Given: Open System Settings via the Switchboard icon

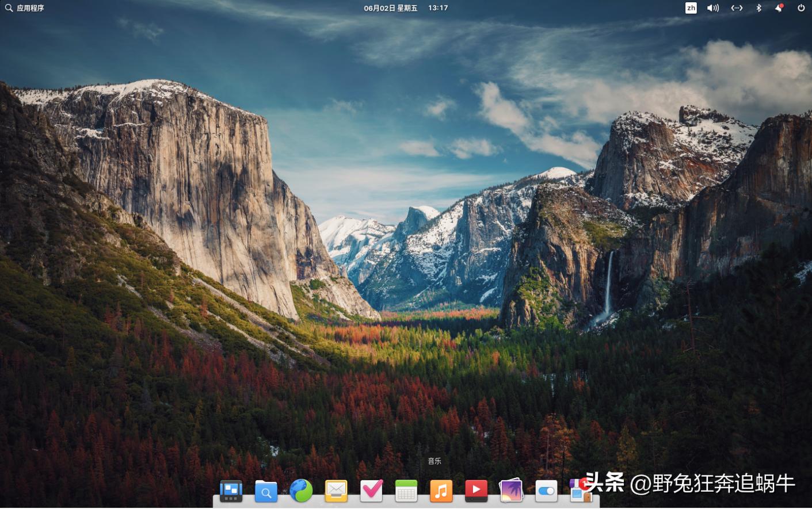Looking at the screenshot, I should click(x=546, y=491).
